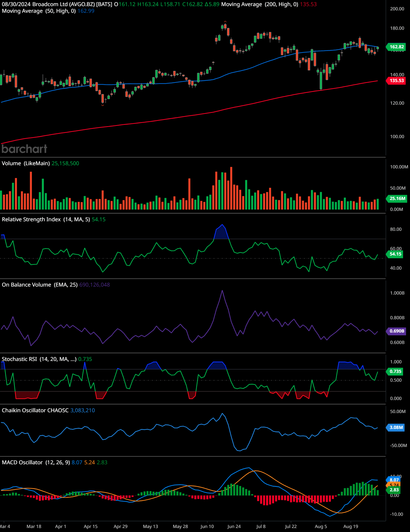Click the -50.00M Chaikin axis label
Image resolution: width=410 pixels, height=532 pixels.
point(398,445)
